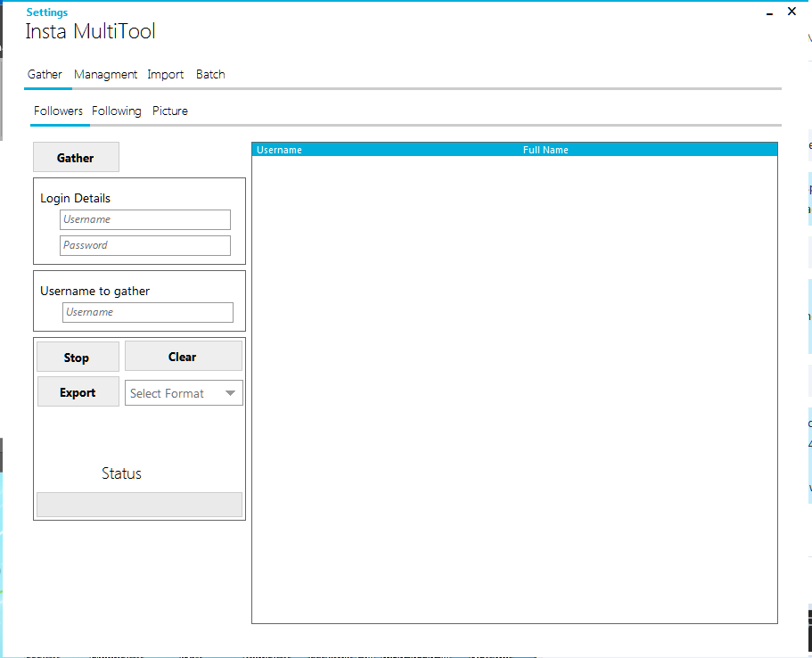The height and width of the screenshot is (658, 812).
Task: Open the Batch tab
Action: 210,75
